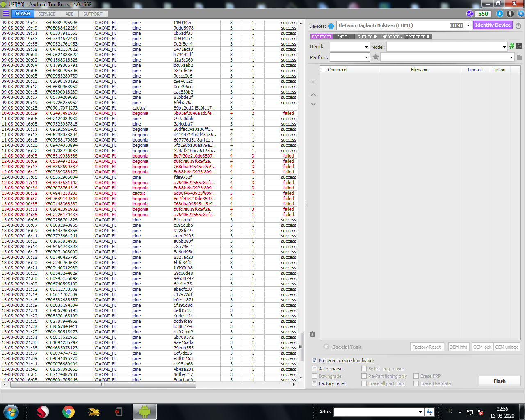This screenshot has width=525, height=420.
Task: Click the folder browse icon
Action: click(519, 57)
